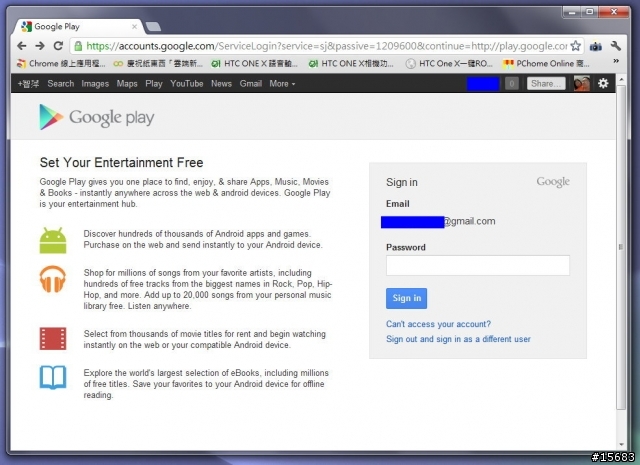Screen dimensions: 640x465
Task: Open the PChome Online bookmark
Action: point(547,63)
